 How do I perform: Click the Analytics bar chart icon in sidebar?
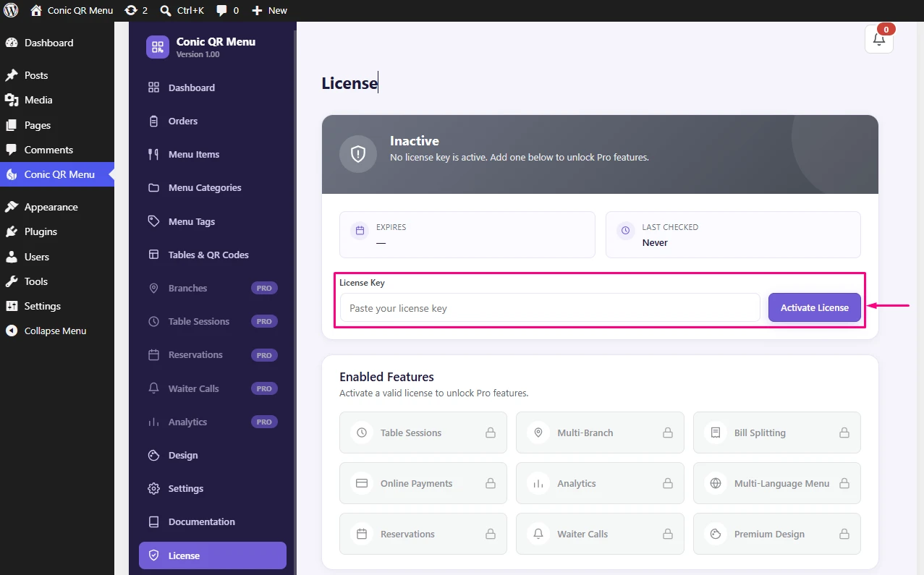tap(153, 422)
